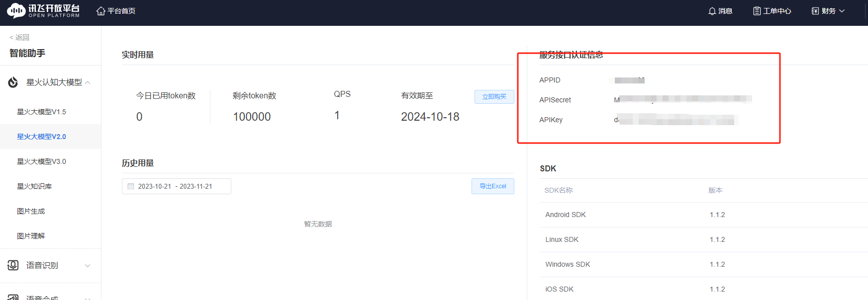Screen dimensions: 868x300
Task: Click the iOS SDK row name
Action: [x=560, y=289]
